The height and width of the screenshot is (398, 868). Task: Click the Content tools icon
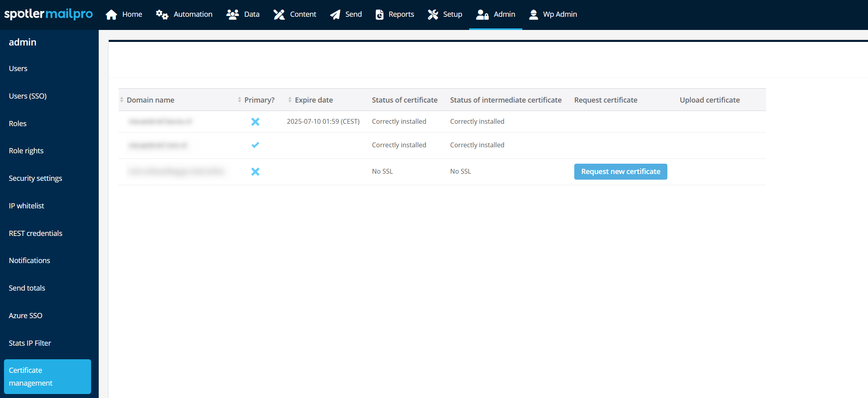coord(279,15)
